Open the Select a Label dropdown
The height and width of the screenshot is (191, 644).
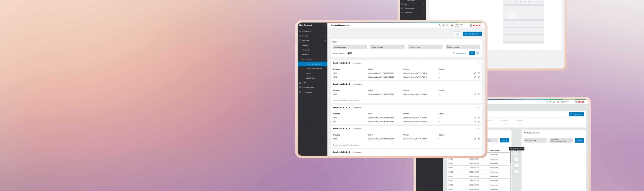[x=425, y=47]
